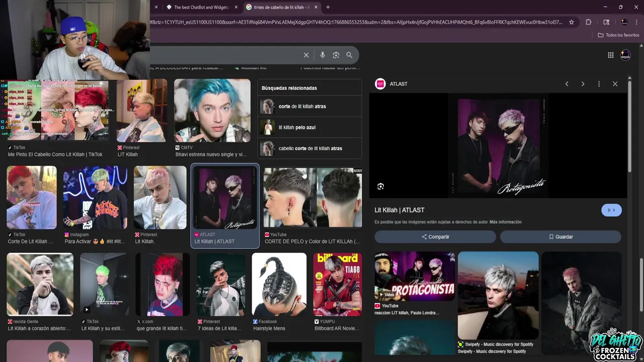
Task: Open the selected ATLAST Lit Killah thumbnail
Action: [225, 198]
